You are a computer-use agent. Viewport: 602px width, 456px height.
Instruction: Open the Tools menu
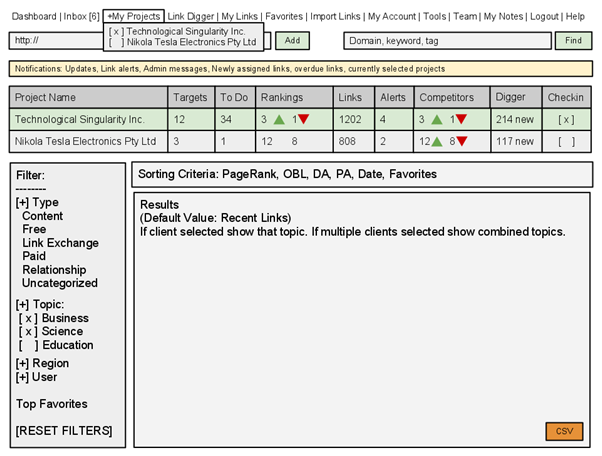[435, 17]
